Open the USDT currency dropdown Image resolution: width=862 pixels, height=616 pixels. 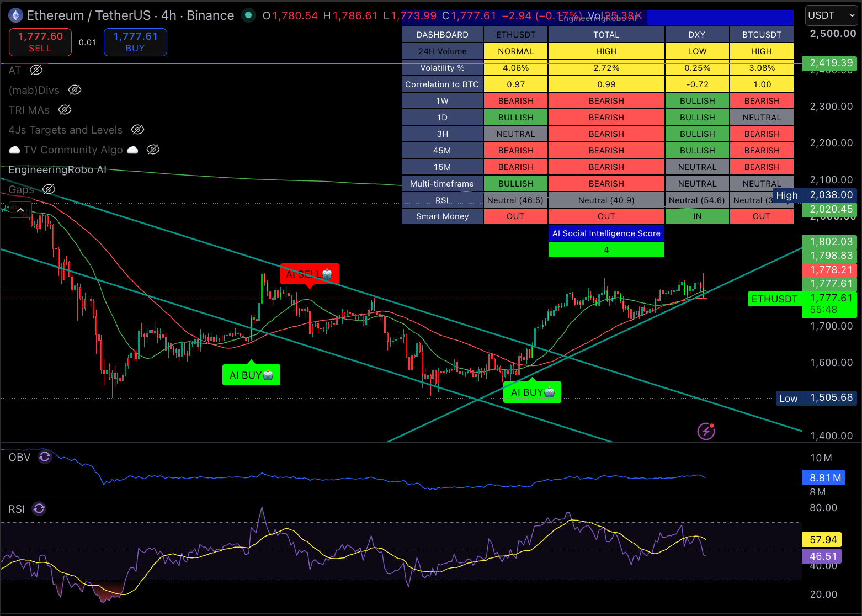832,15
